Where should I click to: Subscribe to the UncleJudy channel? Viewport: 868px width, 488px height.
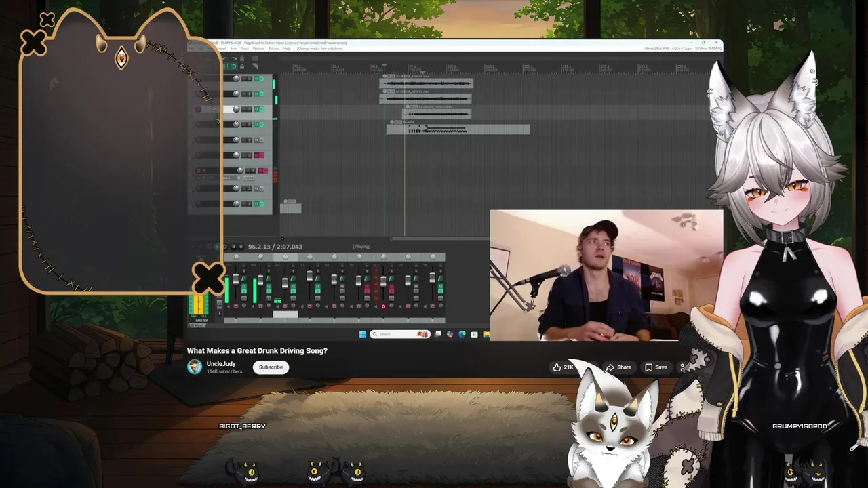pos(271,367)
